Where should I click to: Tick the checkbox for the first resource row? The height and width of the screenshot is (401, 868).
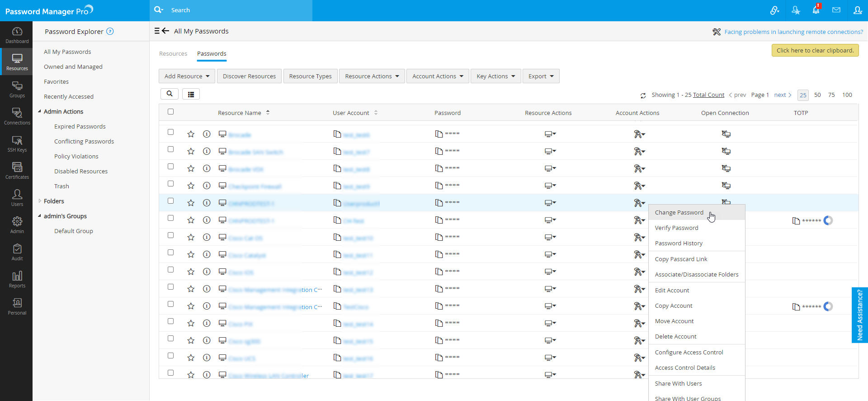(170, 132)
